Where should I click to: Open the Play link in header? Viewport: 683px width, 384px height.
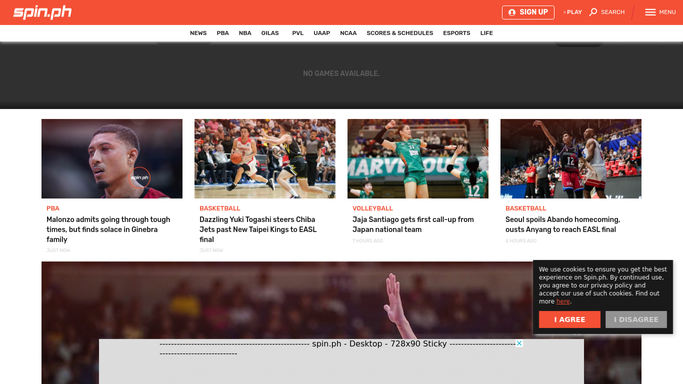[x=573, y=12]
